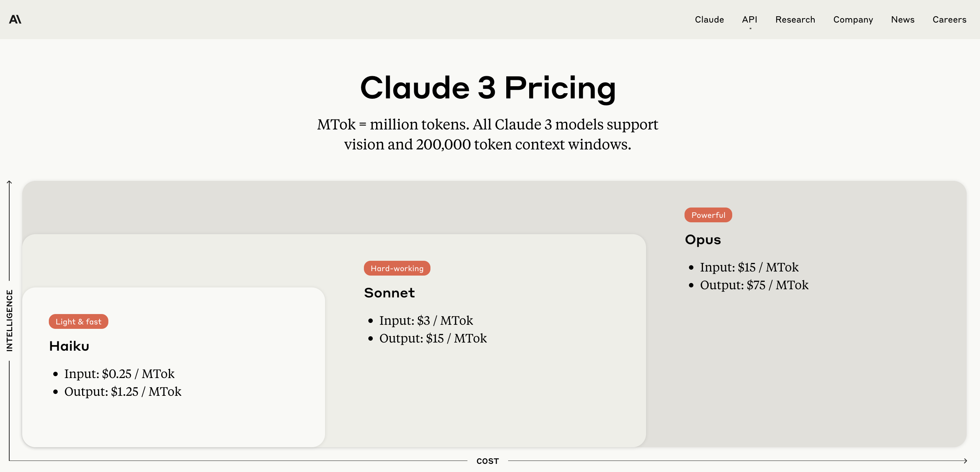The width and height of the screenshot is (980, 472).
Task: Click the INTELLIGENCE axis label
Action: [10, 320]
